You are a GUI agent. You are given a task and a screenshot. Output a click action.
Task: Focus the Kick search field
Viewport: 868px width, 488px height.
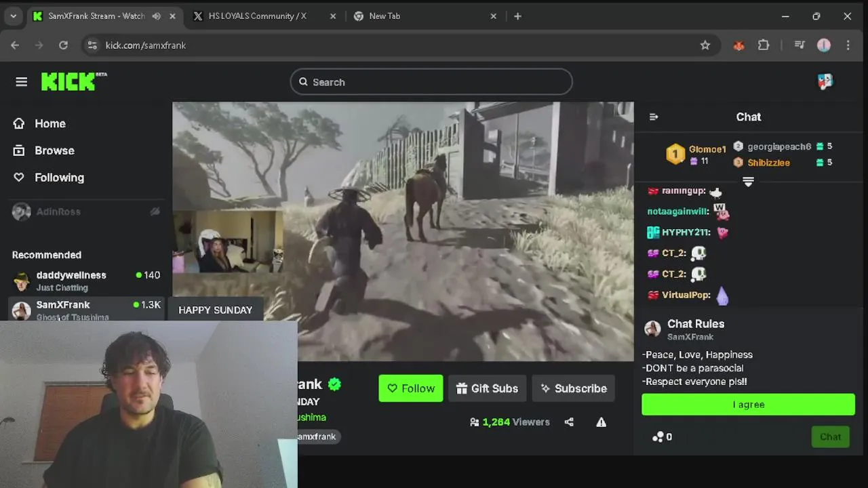(431, 82)
